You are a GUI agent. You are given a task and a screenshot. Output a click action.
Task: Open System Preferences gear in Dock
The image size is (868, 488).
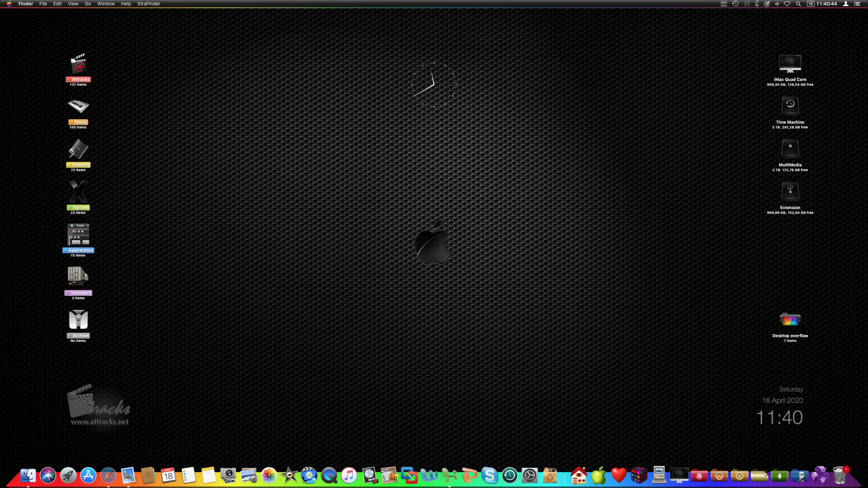tap(529, 475)
